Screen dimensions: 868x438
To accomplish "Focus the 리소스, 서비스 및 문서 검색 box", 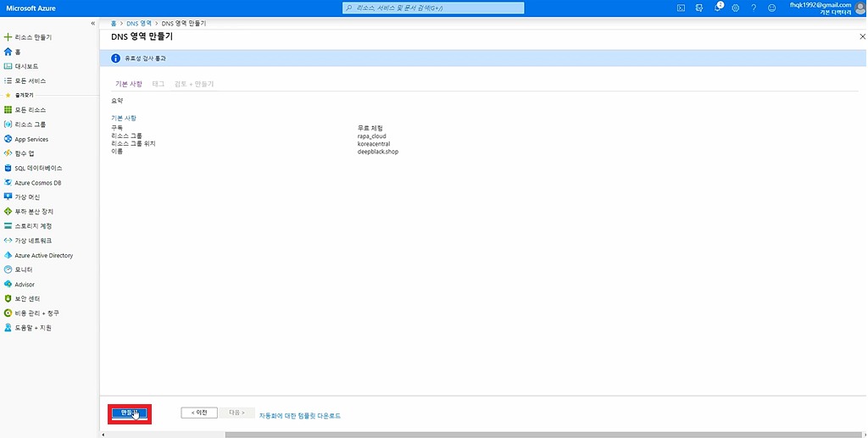I will point(433,8).
